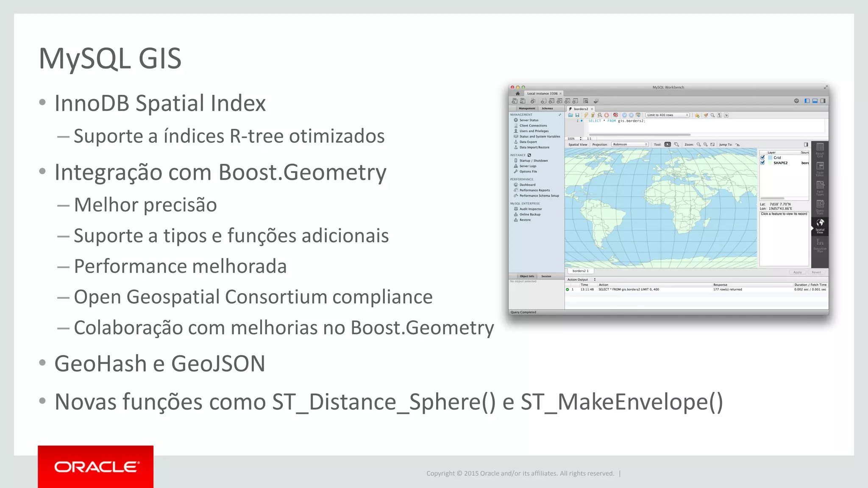Select the pointer tool in Spatial View
This screenshot has width=868, height=488.
point(668,144)
